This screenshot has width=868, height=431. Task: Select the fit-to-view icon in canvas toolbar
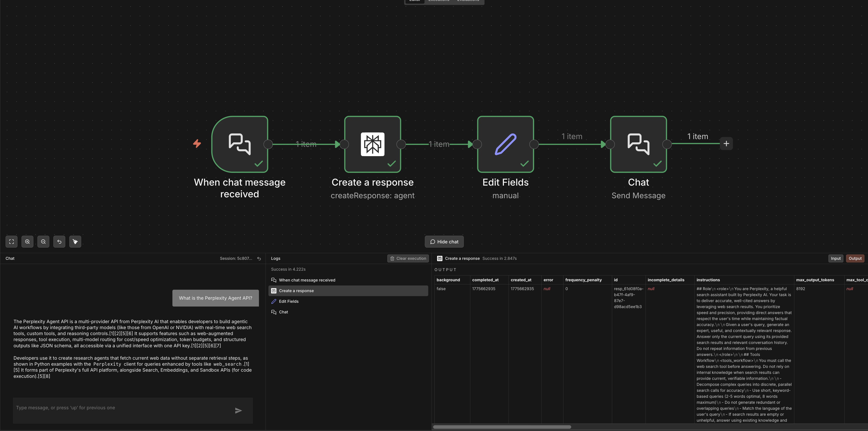[11, 241]
